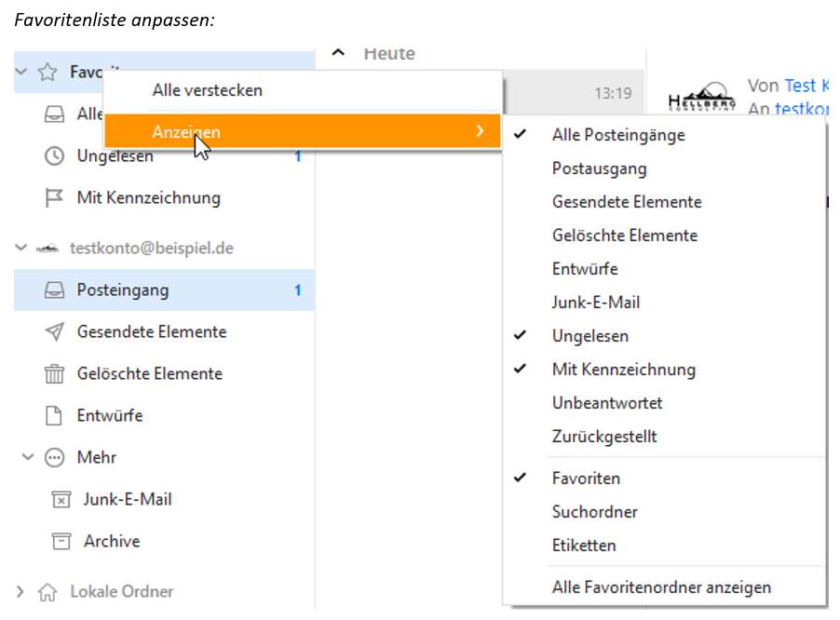Click the Favorites star icon
This screenshot has height=620, width=840.
pyautogui.click(x=47, y=72)
